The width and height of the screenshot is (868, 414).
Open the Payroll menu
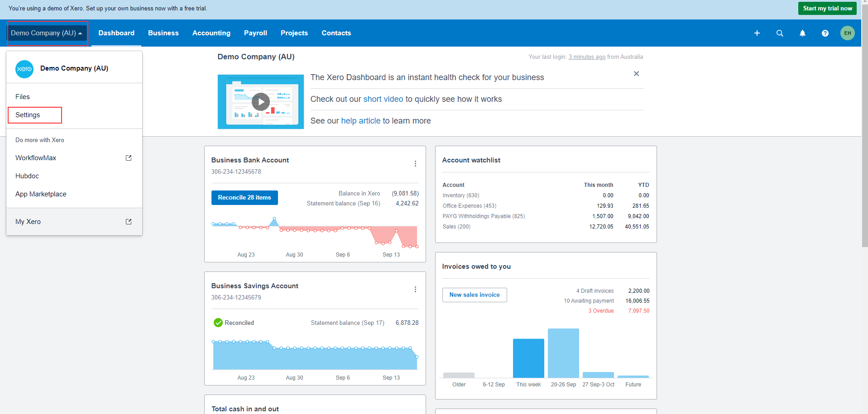(255, 33)
